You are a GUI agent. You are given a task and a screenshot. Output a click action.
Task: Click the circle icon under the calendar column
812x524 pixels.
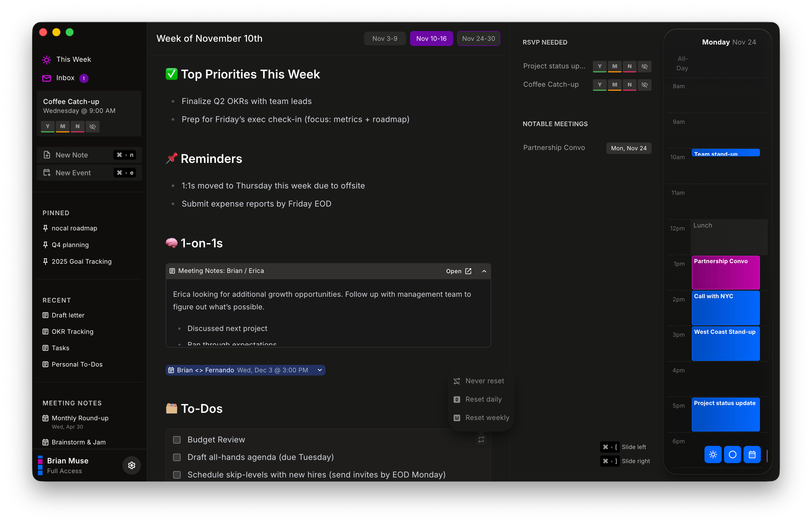733,454
